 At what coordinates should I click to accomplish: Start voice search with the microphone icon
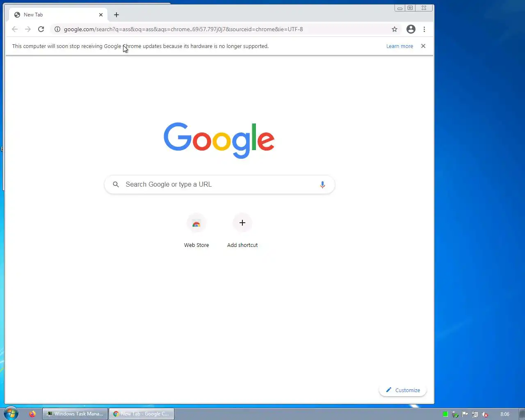coord(322,185)
